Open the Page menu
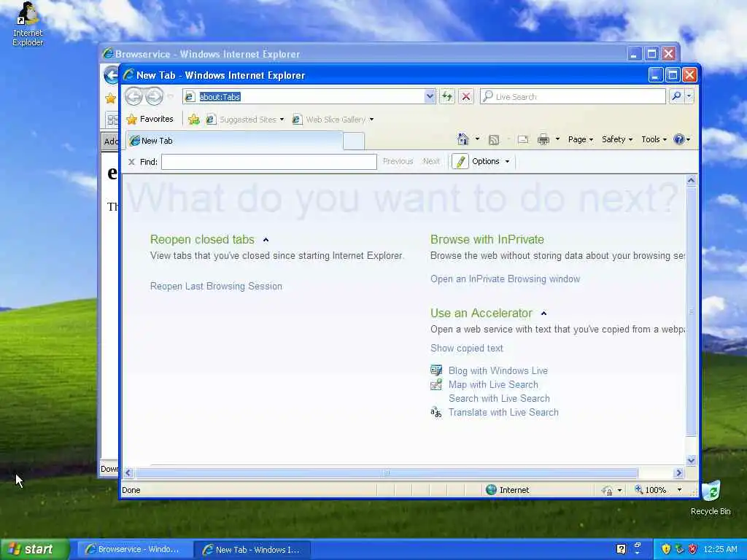The height and width of the screenshot is (560, 747). [580, 139]
